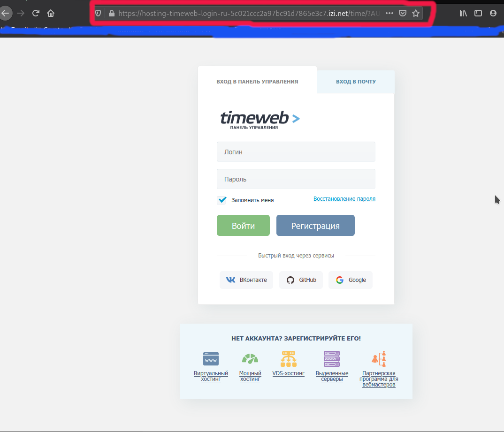Open the browser home page icon
This screenshot has width=504, height=432.
point(51,13)
